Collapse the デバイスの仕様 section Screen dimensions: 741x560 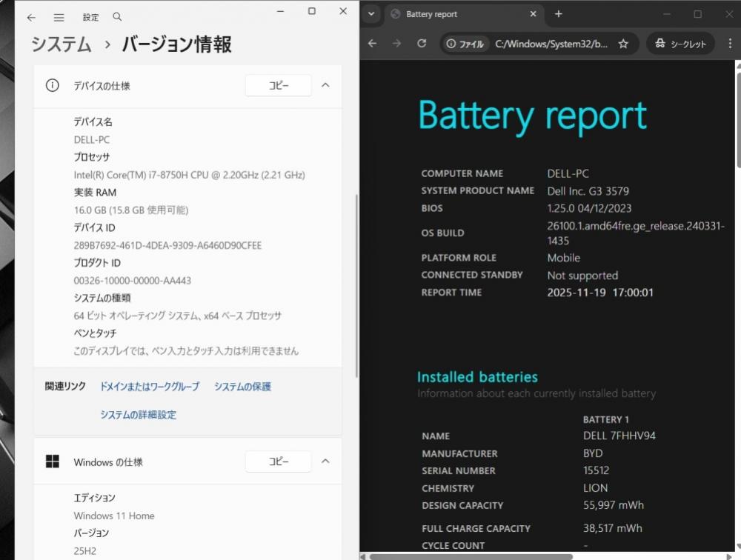325,85
